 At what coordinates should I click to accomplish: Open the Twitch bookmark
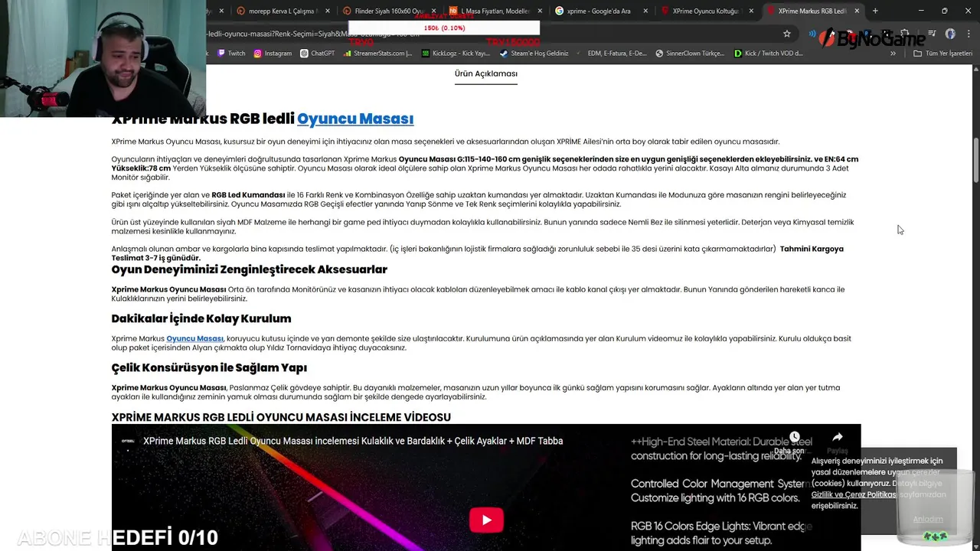(x=231, y=54)
